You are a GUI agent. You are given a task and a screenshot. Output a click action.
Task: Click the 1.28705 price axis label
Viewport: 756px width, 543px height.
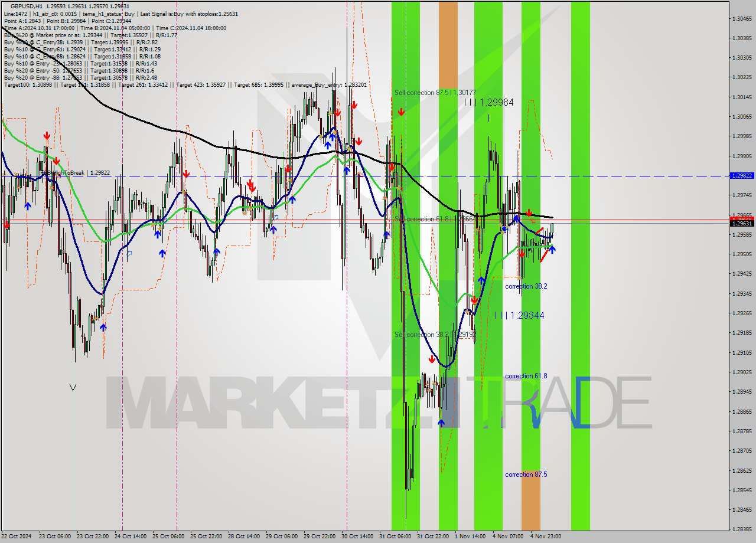(x=742, y=450)
